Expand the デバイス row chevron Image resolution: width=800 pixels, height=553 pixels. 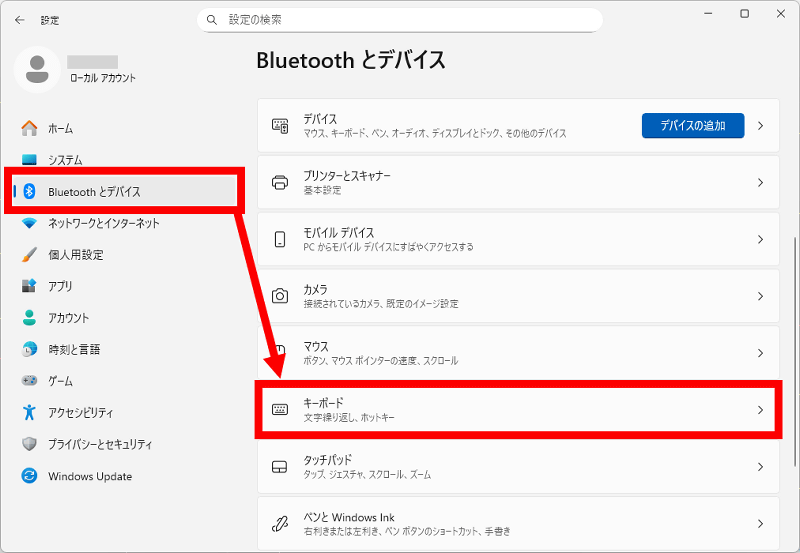coord(760,126)
